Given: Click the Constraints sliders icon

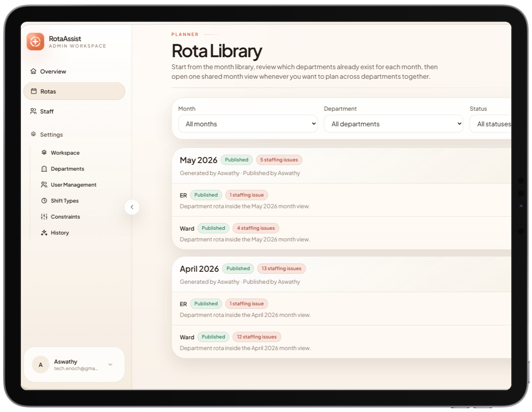Looking at the screenshot, I should point(44,216).
